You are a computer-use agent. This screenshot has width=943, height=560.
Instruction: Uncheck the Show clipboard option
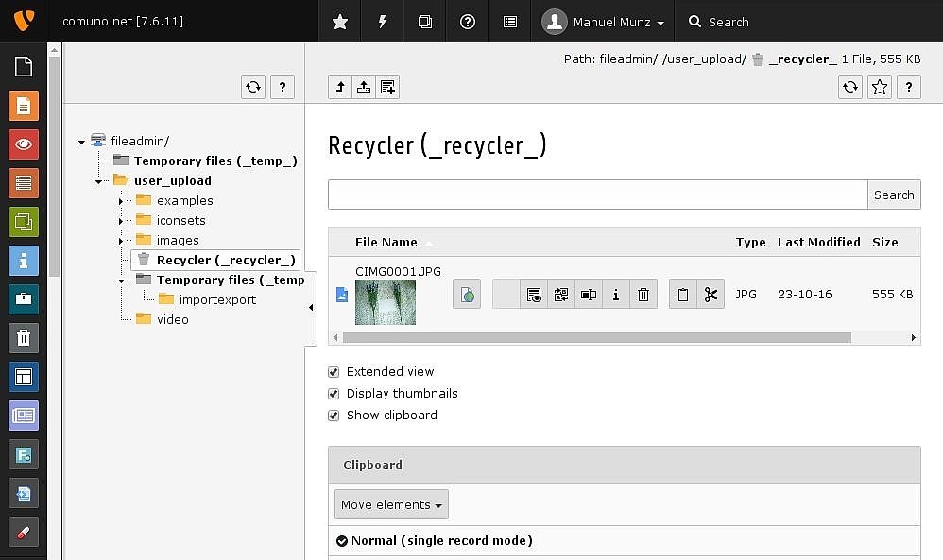coord(334,416)
